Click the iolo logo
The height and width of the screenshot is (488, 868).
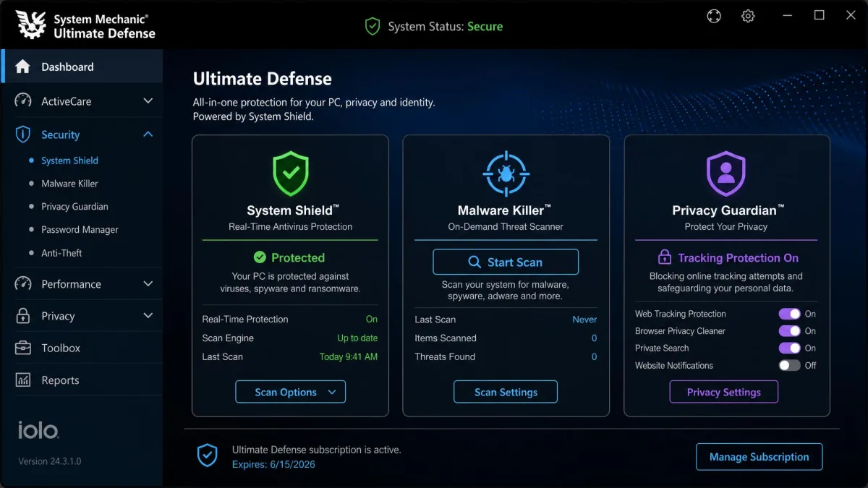point(38,430)
